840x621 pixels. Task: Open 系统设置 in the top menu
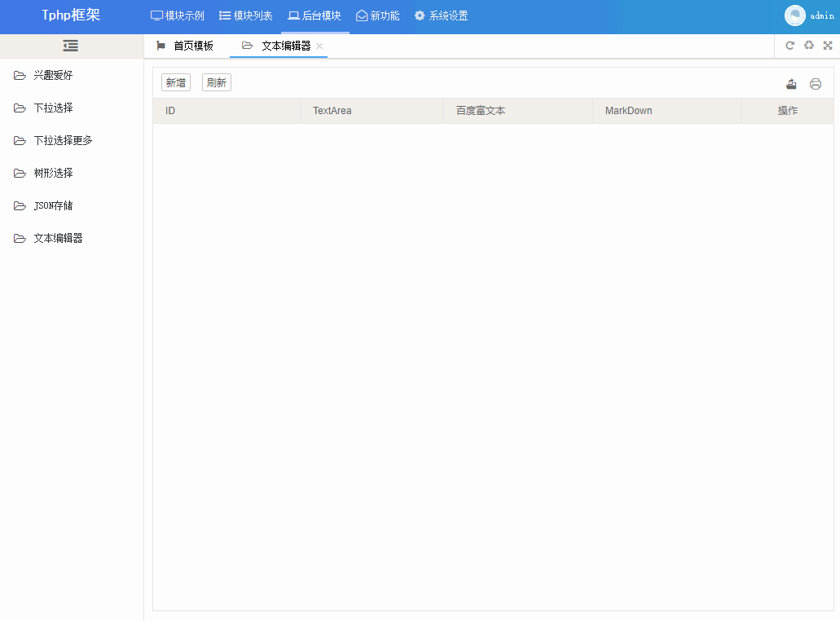coord(442,16)
